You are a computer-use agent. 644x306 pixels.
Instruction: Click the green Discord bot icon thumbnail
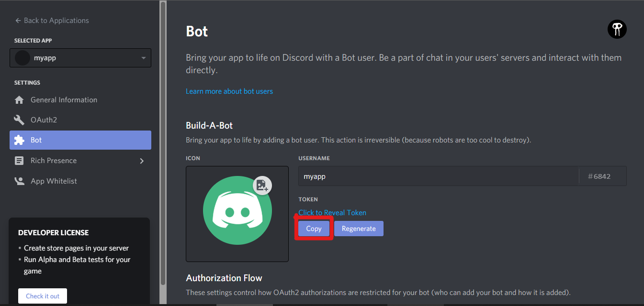(237, 210)
